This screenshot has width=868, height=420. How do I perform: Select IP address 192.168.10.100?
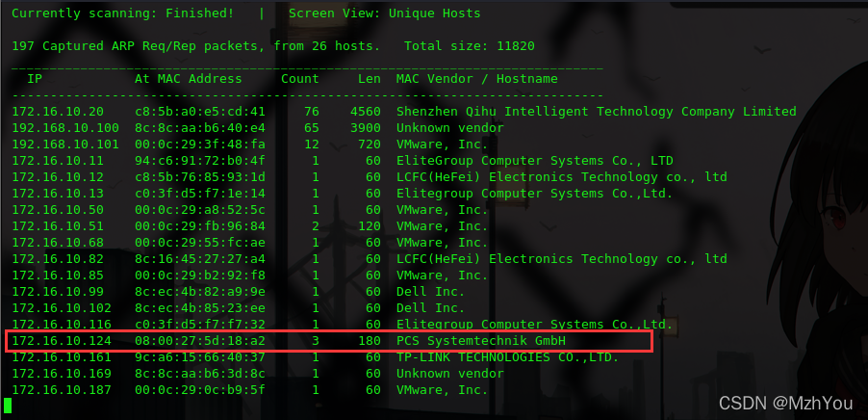point(65,128)
